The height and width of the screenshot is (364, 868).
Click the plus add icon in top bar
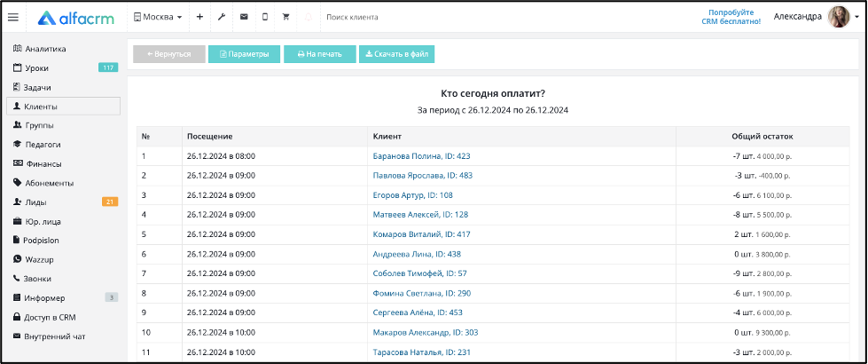coord(199,17)
